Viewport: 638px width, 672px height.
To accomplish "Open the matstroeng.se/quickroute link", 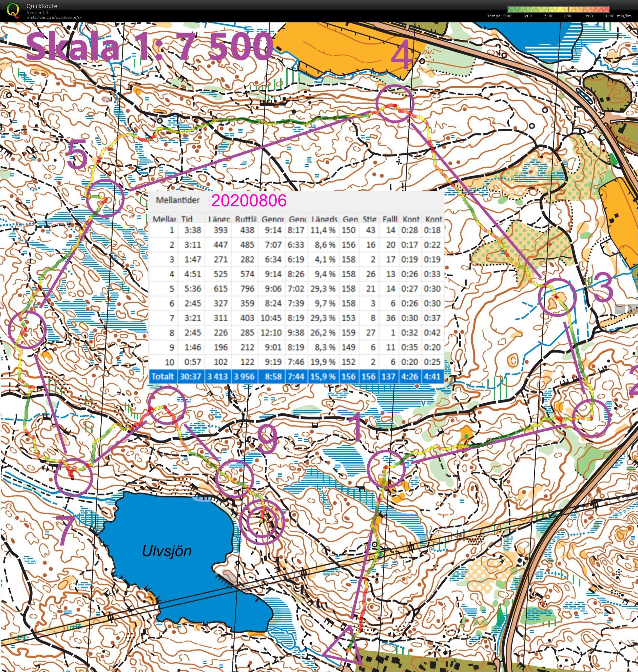I will pos(54,17).
